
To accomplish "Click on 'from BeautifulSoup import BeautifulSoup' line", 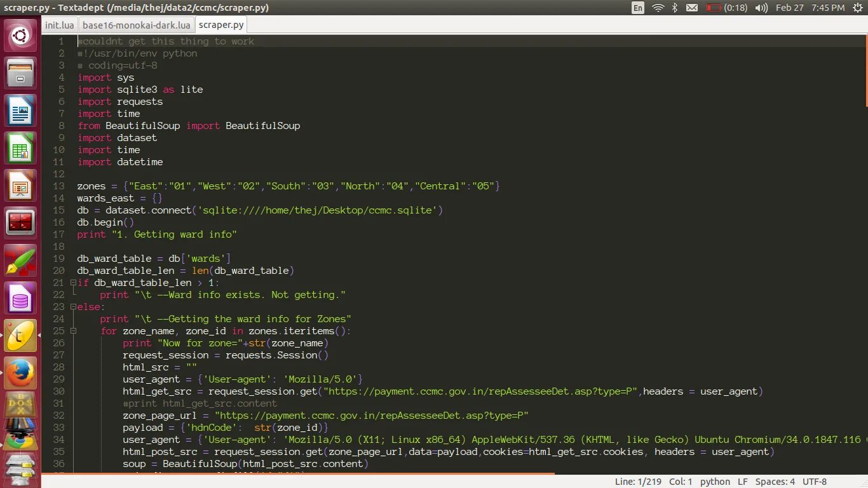I will point(189,126).
